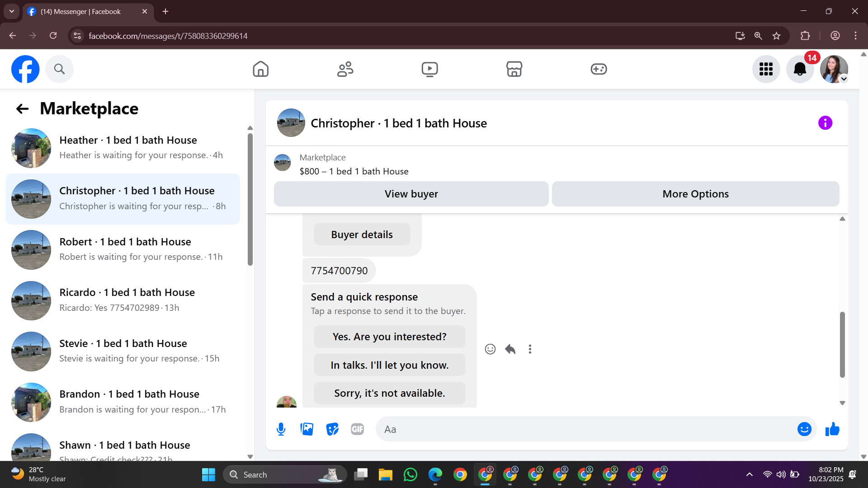Open the Facebook apps grid menu
This screenshot has width=868, height=488.
766,69
